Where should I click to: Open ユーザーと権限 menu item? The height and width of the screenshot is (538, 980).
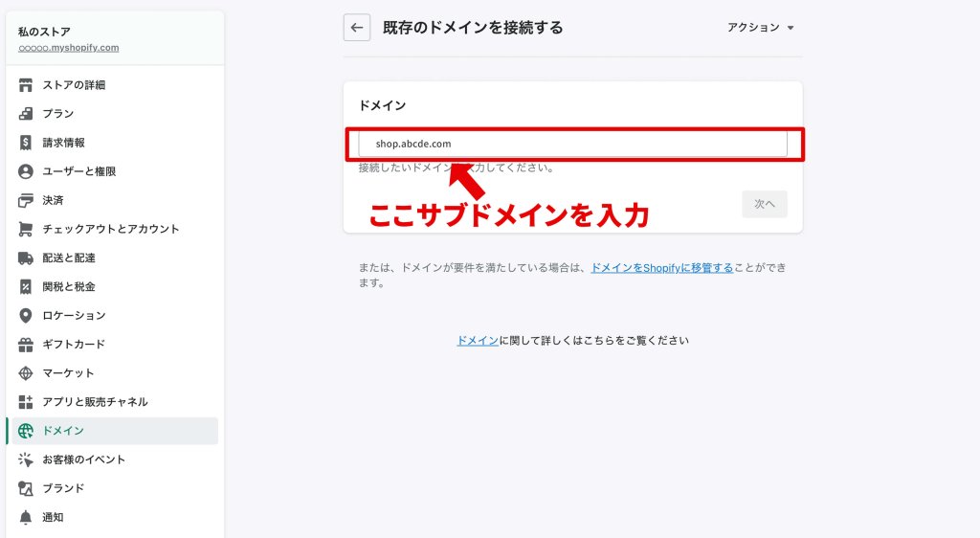click(x=115, y=171)
